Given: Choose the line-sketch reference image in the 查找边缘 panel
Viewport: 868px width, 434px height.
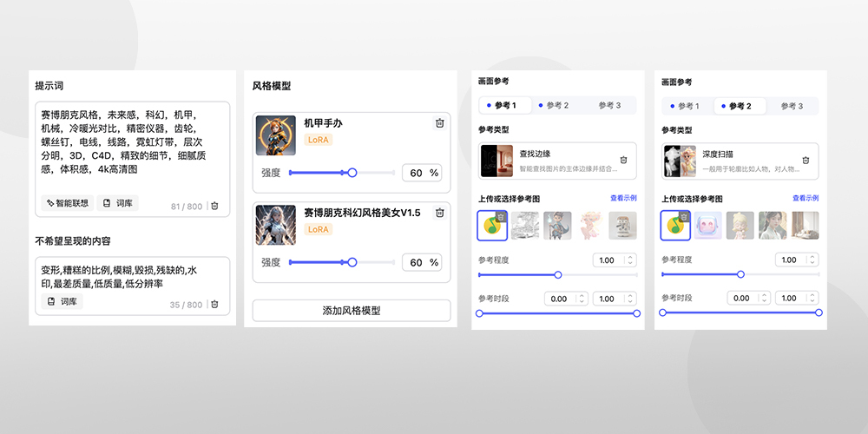Looking at the screenshot, I should point(525,226).
